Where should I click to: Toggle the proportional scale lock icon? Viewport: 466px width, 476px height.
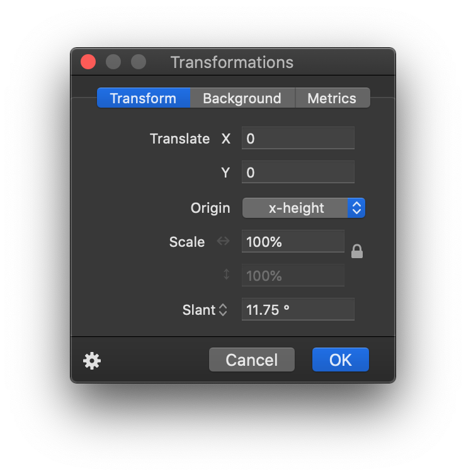(356, 251)
